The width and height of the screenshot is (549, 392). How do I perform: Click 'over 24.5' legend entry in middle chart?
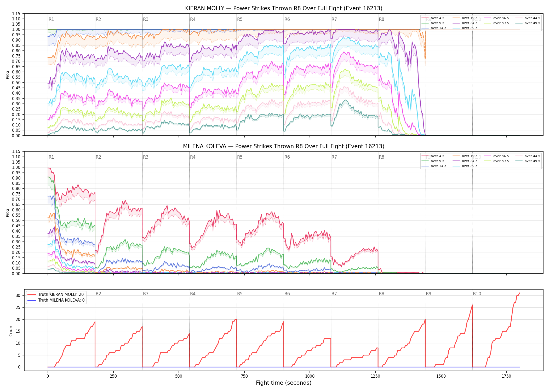point(465,161)
